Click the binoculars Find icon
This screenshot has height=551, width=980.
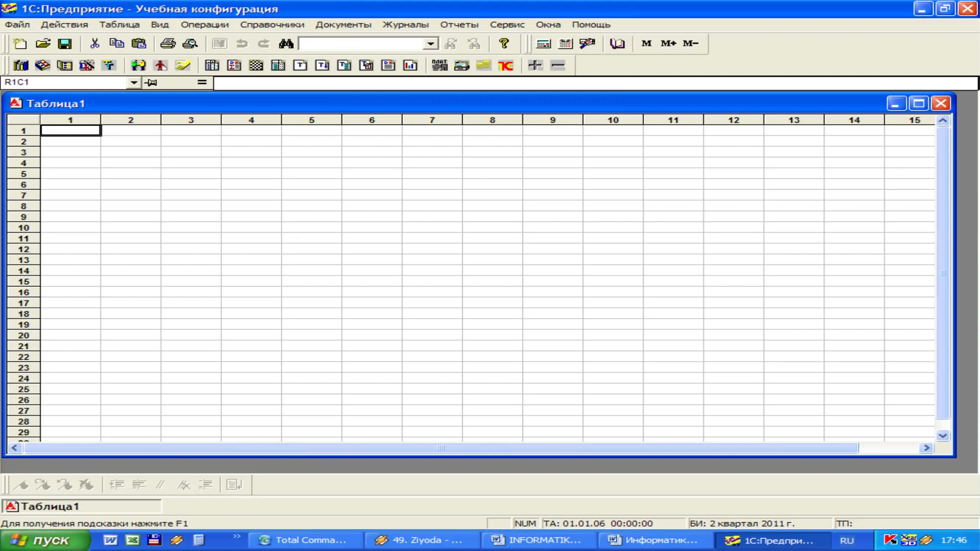pos(286,44)
